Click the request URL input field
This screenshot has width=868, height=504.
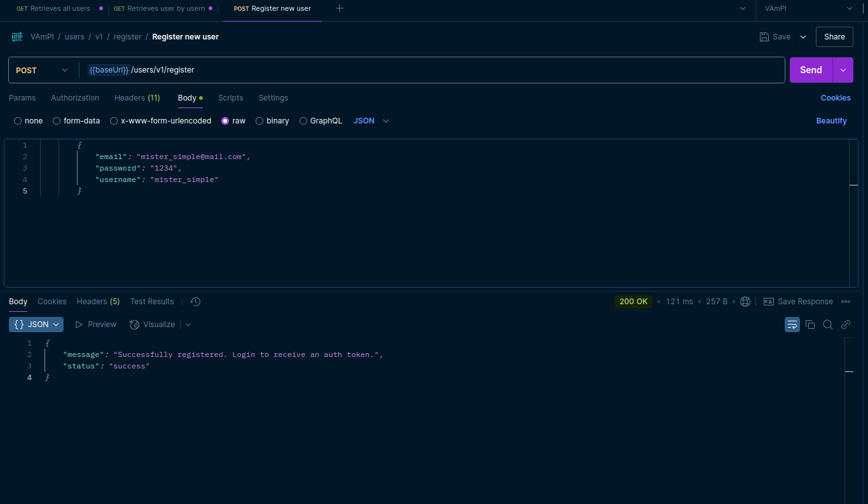pyautogui.click(x=445, y=70)
